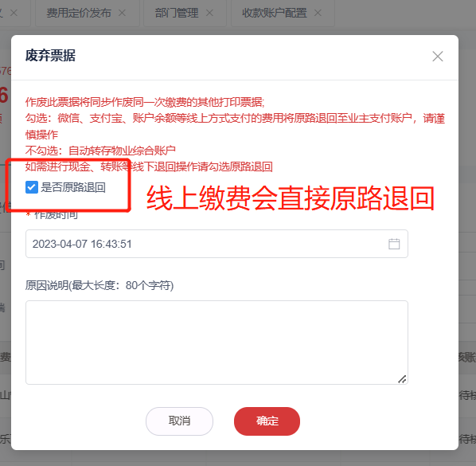476x466 pixels.
Task: Click the 废弃票据 dialog title
Action: click(50, 56)
